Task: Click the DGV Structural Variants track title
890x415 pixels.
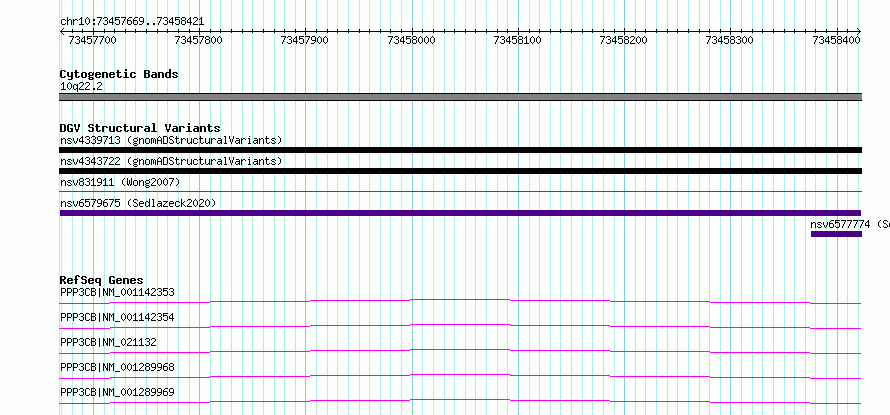Action: [x=140, y=128]
